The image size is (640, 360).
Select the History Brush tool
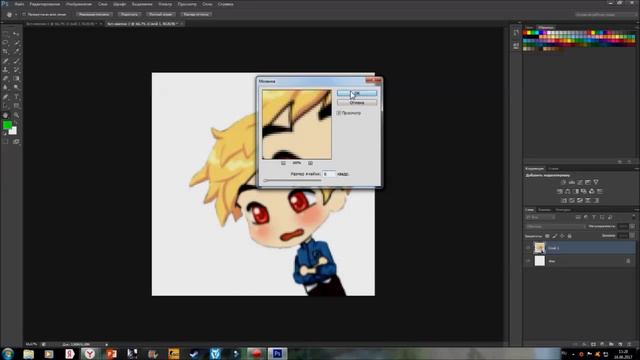click(16, 70)
